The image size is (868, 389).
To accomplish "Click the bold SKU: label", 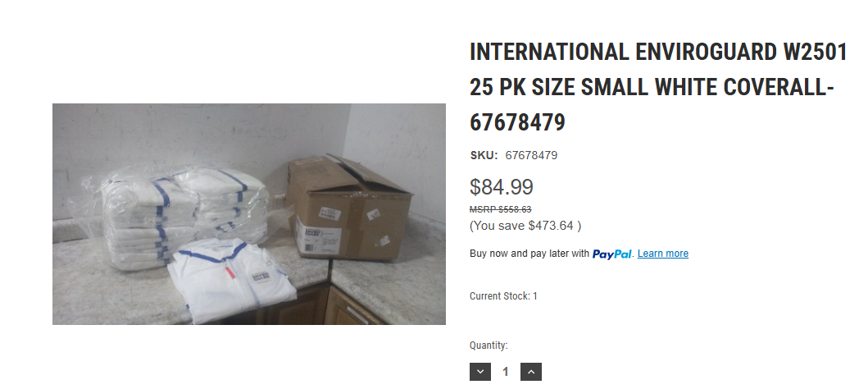I will pos(484,155).
